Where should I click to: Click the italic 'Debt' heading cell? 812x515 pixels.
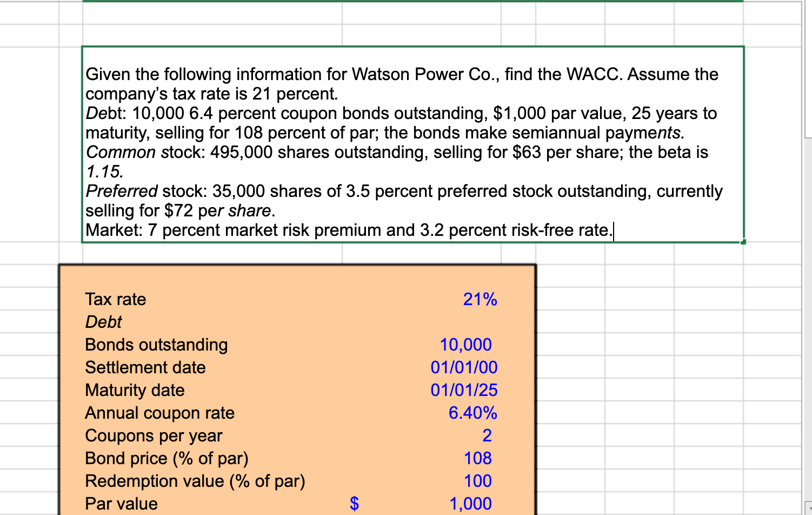104,322
